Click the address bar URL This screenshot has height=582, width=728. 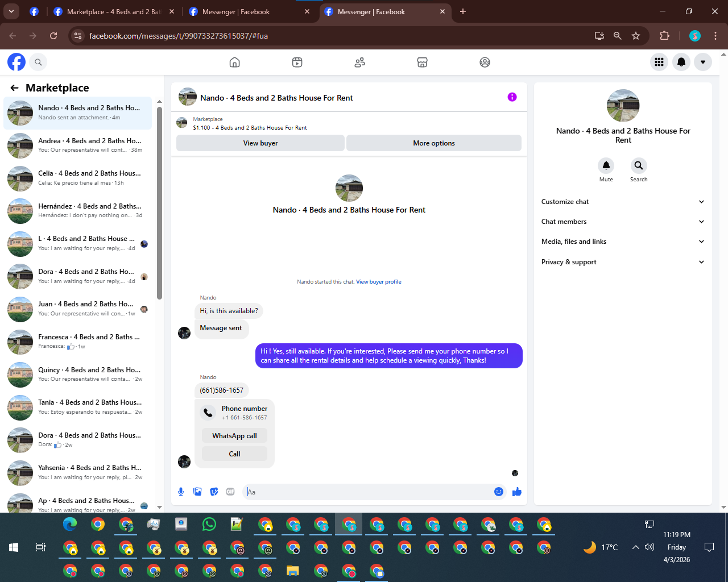(179, 36)
